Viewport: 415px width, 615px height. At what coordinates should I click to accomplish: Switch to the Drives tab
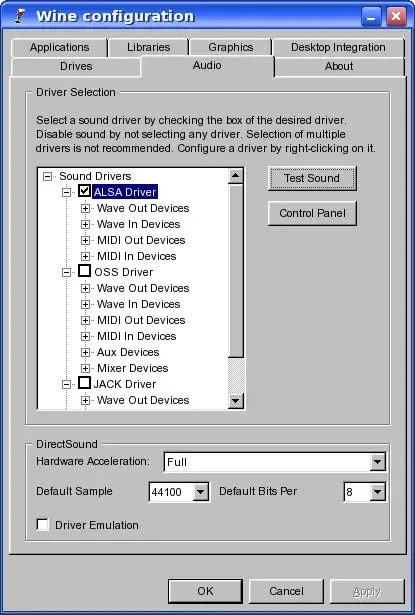(x=76, y=66)
